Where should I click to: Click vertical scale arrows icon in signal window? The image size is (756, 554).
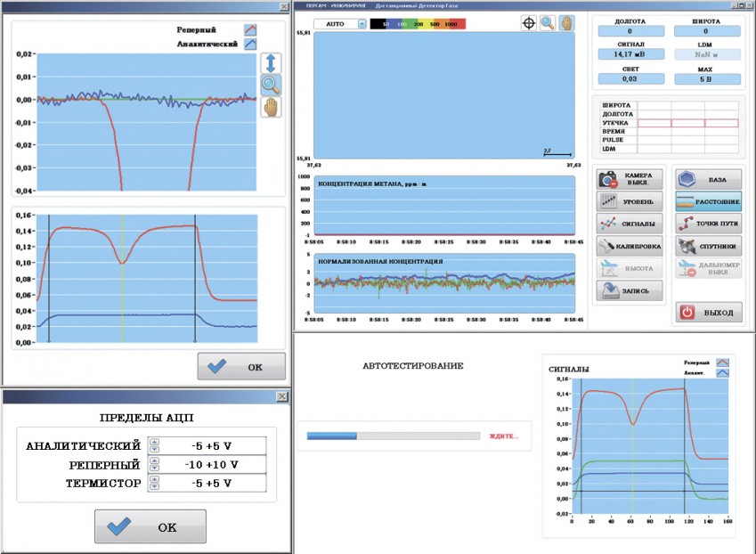coord(272,63)
